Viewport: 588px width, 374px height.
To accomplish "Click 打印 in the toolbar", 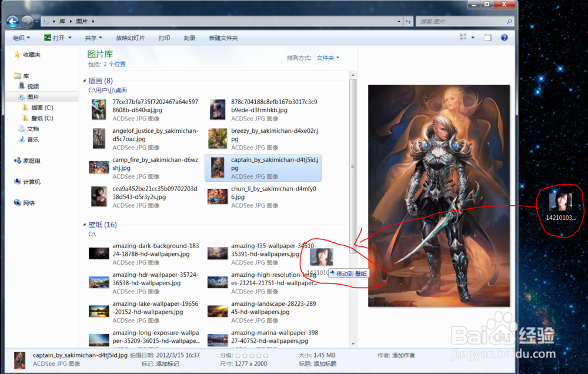I will tap(164, 38).
